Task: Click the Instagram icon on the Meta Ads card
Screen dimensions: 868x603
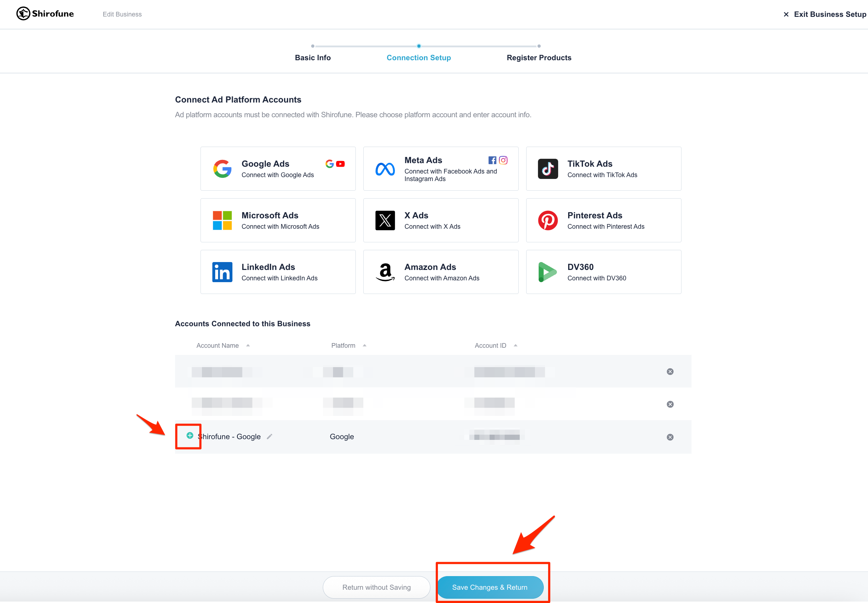Action: (x=503, y=160)
